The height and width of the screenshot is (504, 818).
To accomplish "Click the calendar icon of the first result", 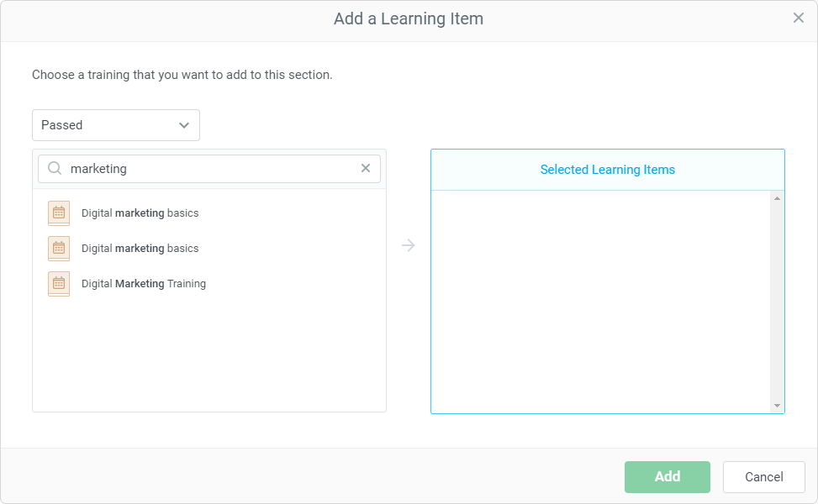I will pos(59,213).
